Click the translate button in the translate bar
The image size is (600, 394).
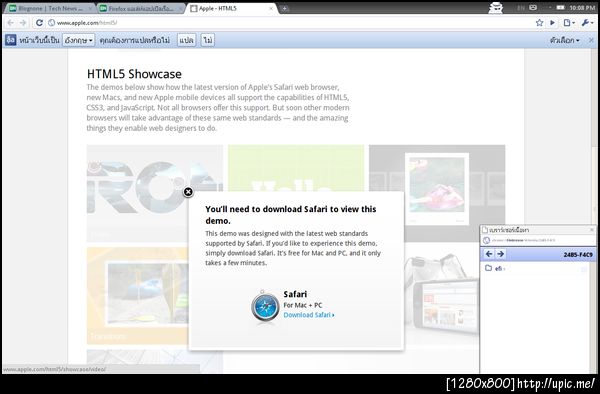point(186,40)
